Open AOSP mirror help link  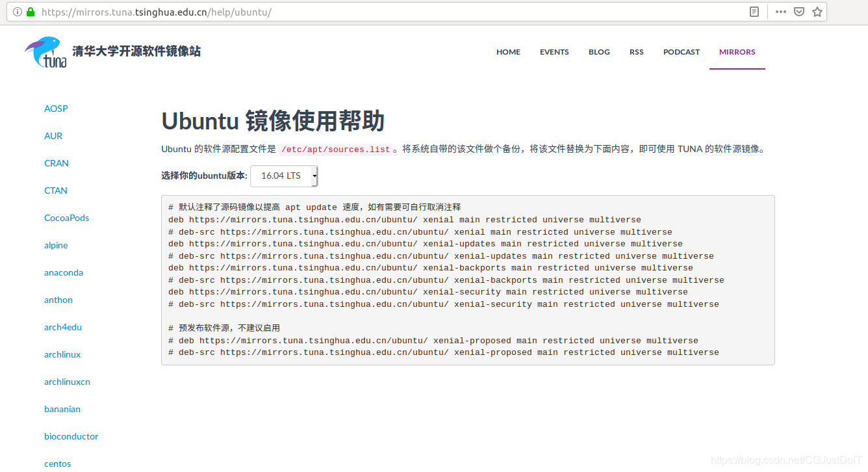tap(56, 109)
